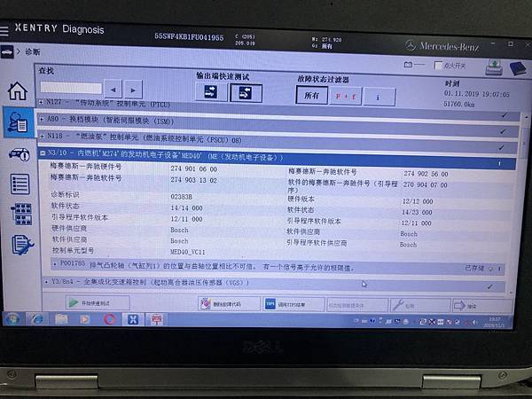Expand fault code P001785 entry
Screen dimensions: 532x399
(55, 263)
